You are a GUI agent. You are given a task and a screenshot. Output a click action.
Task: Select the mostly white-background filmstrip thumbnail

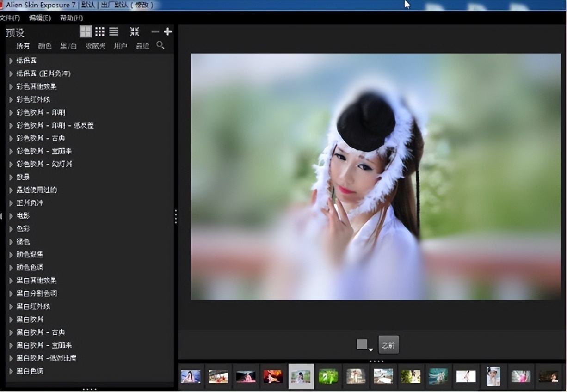pyautogui.click(x=466, y=376)
